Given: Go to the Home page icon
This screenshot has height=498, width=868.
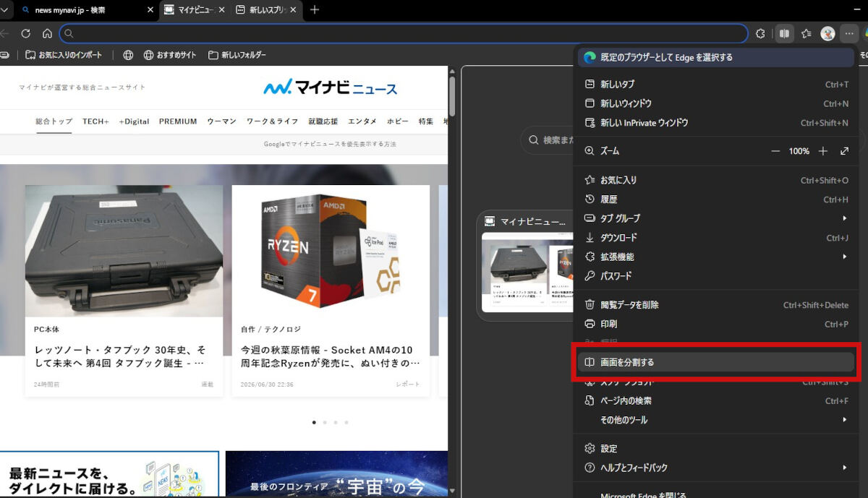Looking at the screenshot, I should click(x=47, y=33).
